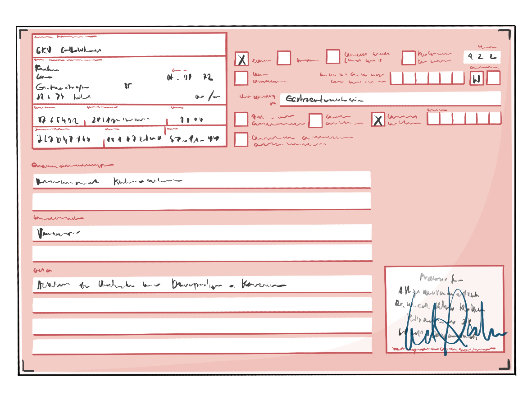Tick the empty second checkbox in the top row
The height and width of the screenshot is (396, 532).
click(x=284, y=58)
